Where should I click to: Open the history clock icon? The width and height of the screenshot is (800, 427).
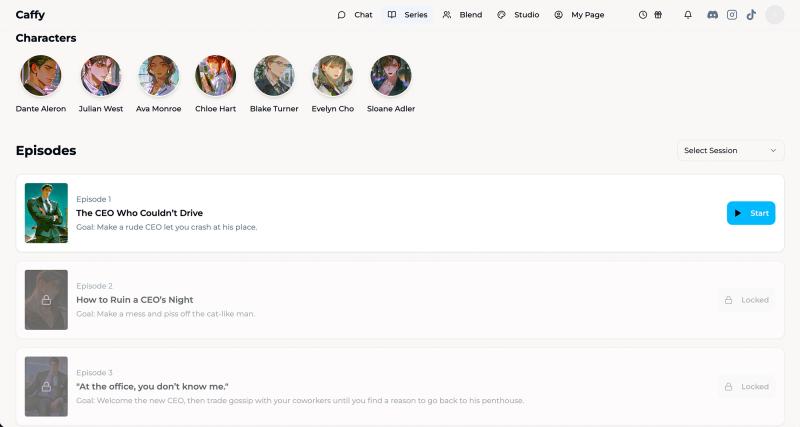pyautogui.click(x=643, y=15)
